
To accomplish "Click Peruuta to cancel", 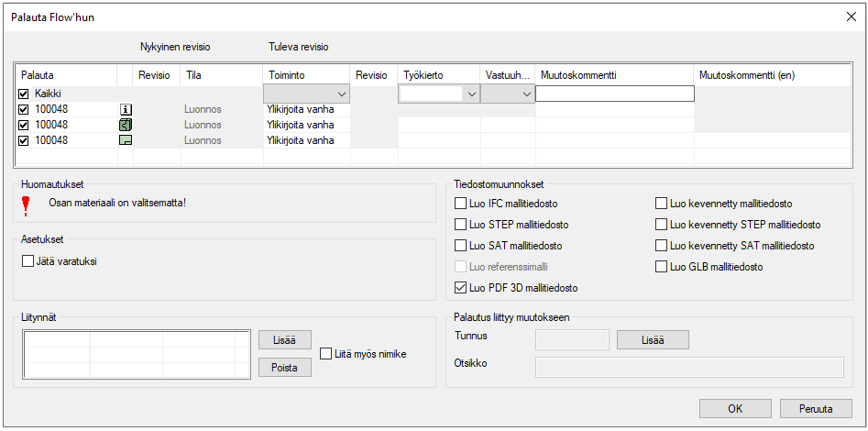I will coord(816,409).
